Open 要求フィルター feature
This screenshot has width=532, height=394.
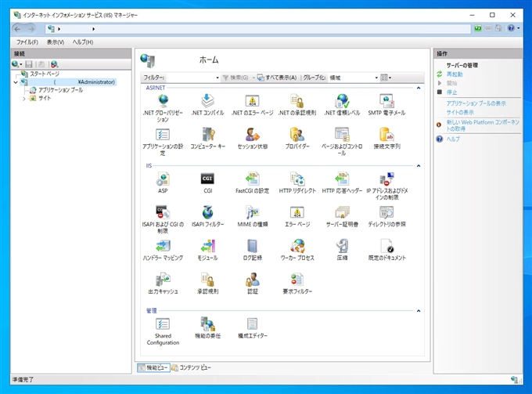tap(297, 284)
